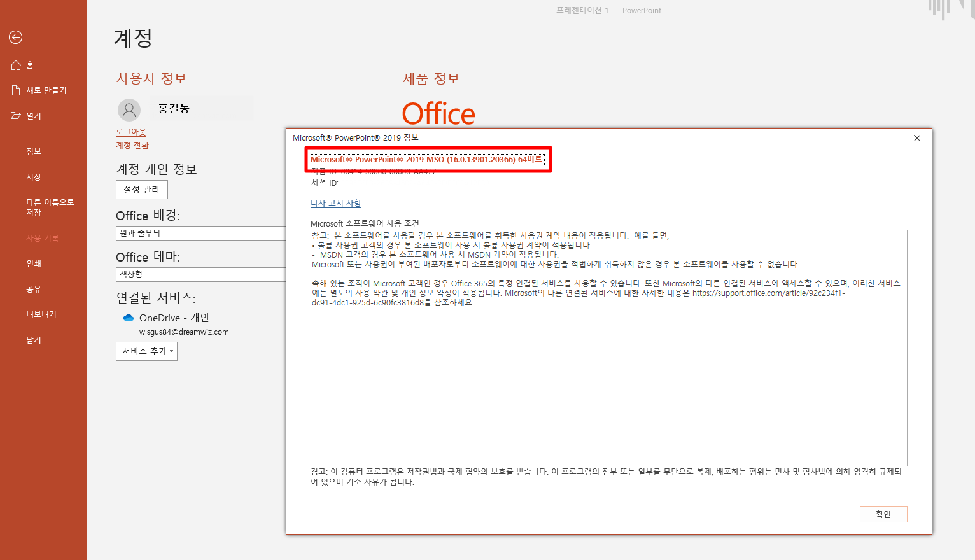Click the wlsgus84@dreamwiz.com account email
The image size is (975, 560).
tap(184, 332)
